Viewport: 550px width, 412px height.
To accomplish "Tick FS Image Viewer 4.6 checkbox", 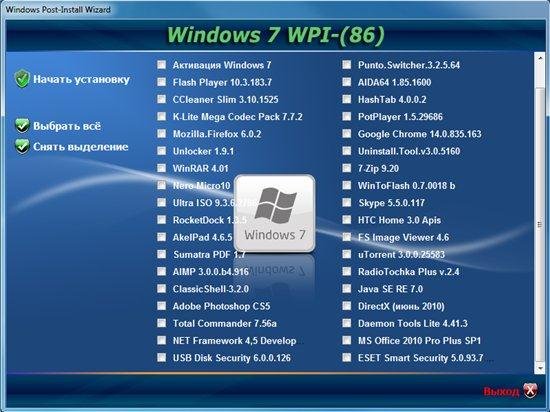I will (347, 237).
